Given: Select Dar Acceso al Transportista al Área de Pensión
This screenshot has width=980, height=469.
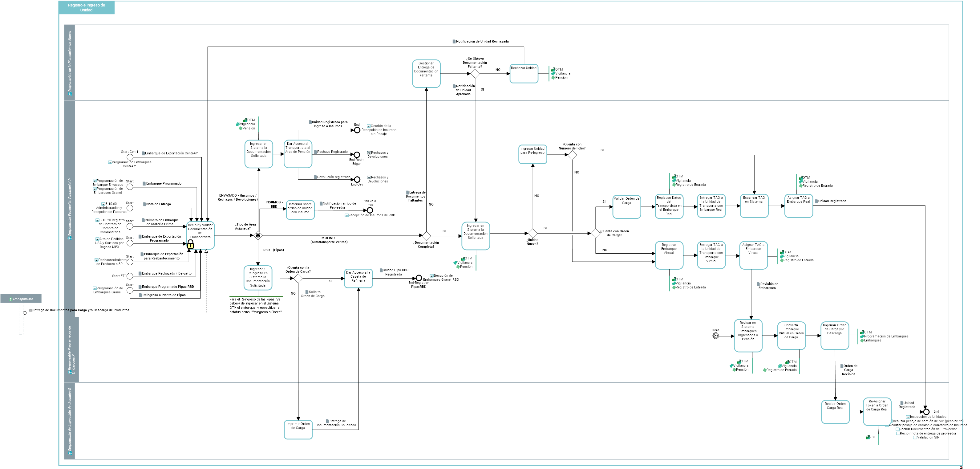Looking at the screenshot, I should [x=298, y=154].
